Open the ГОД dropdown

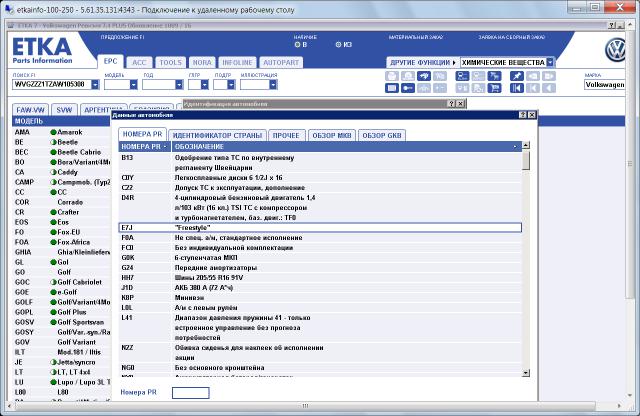click(x=179, y=85)
